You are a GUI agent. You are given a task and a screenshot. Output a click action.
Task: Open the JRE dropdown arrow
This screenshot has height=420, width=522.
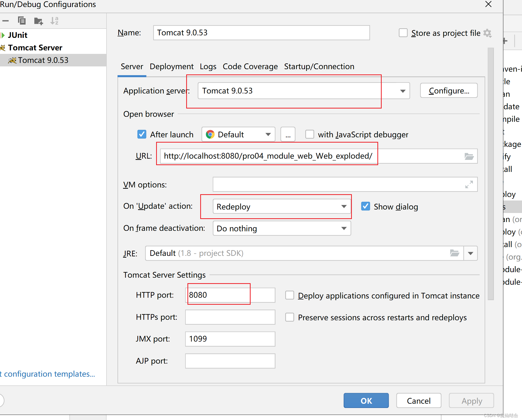click(x=470, y=253)
